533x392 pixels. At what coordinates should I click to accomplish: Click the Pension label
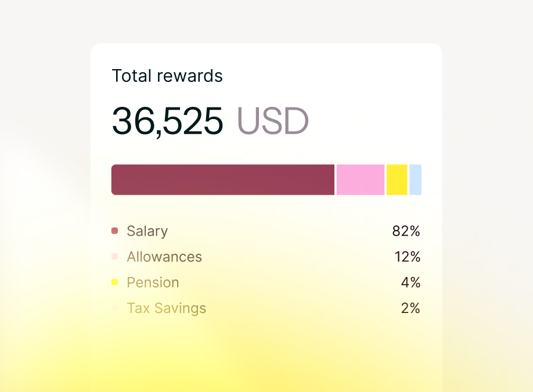(153, 282)
